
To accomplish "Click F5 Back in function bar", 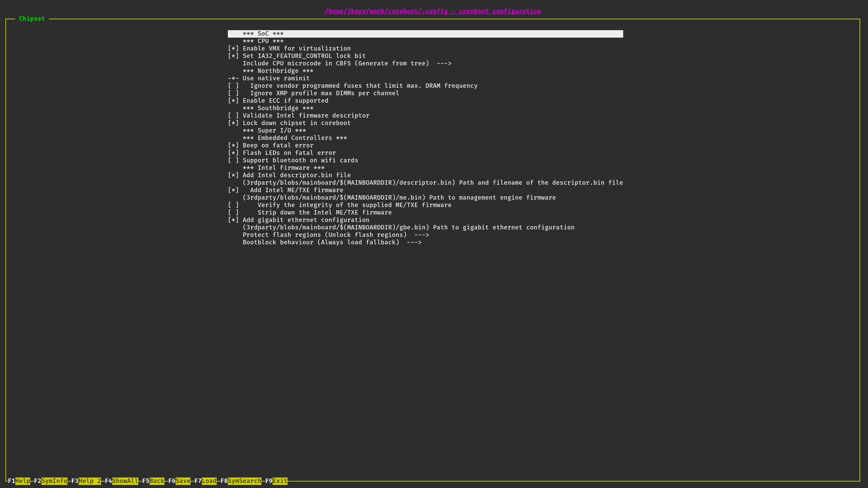I will 153,481.
